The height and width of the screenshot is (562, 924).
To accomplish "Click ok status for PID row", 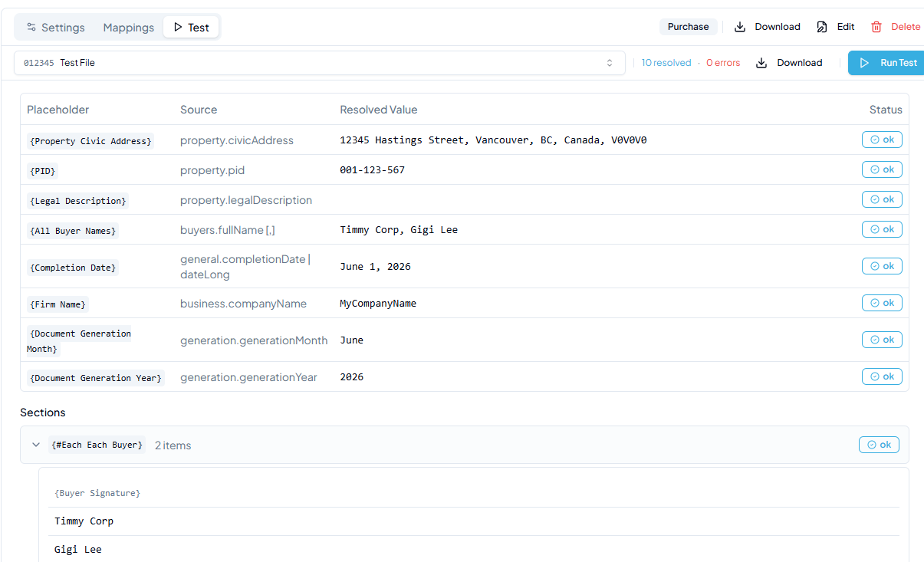I will pyautogui.click(x=882, y=169).
